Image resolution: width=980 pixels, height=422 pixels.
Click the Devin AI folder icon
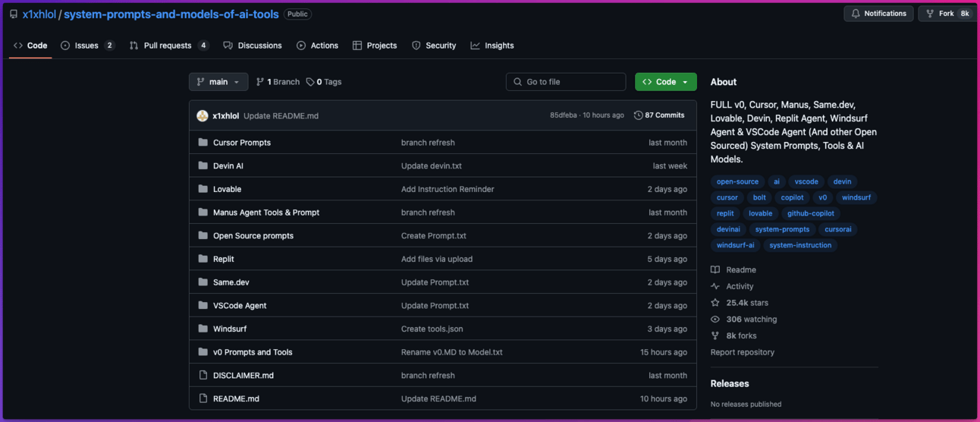tap(203, 165)
